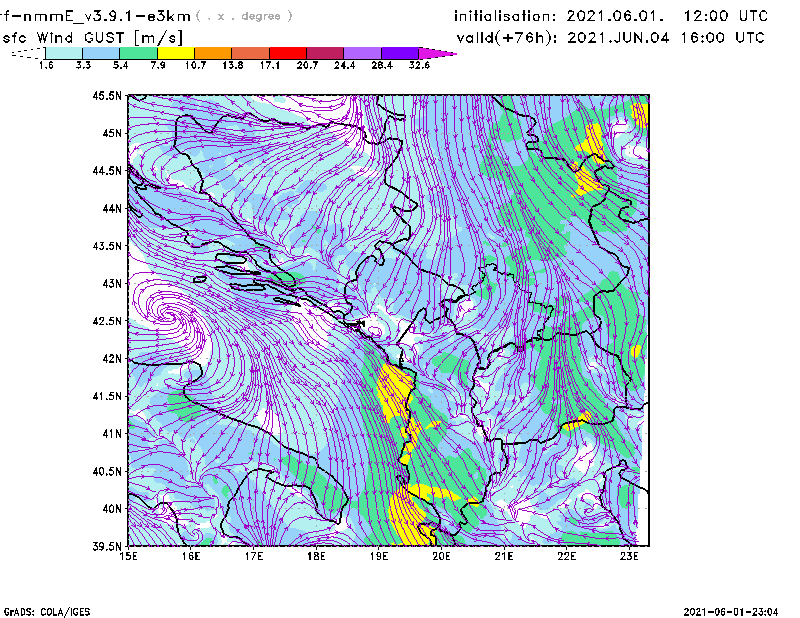Click latitude label 43N
The width and height of the screenshot is (800, 618).
[112, 283]
